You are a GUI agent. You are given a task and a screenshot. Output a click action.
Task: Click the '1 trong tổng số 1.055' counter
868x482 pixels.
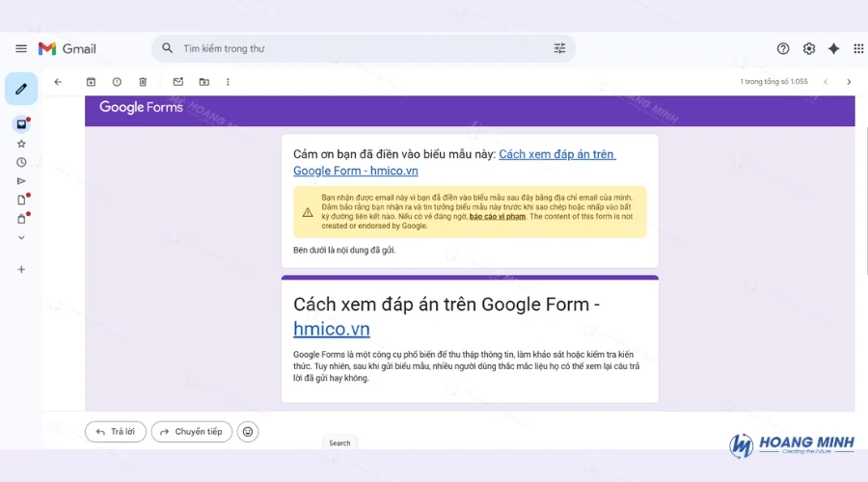[773, 81]
